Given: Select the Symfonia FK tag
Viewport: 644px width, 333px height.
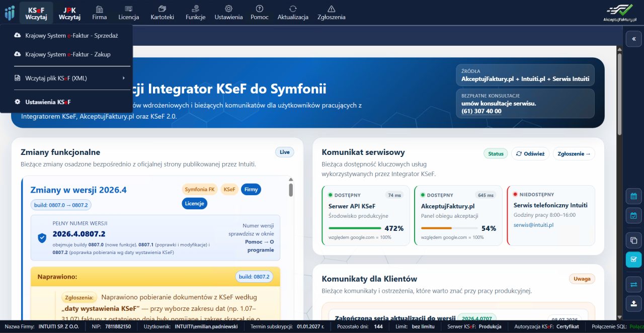Looking at the screenshot, I should pyautogui.click(x=200, y=190).
